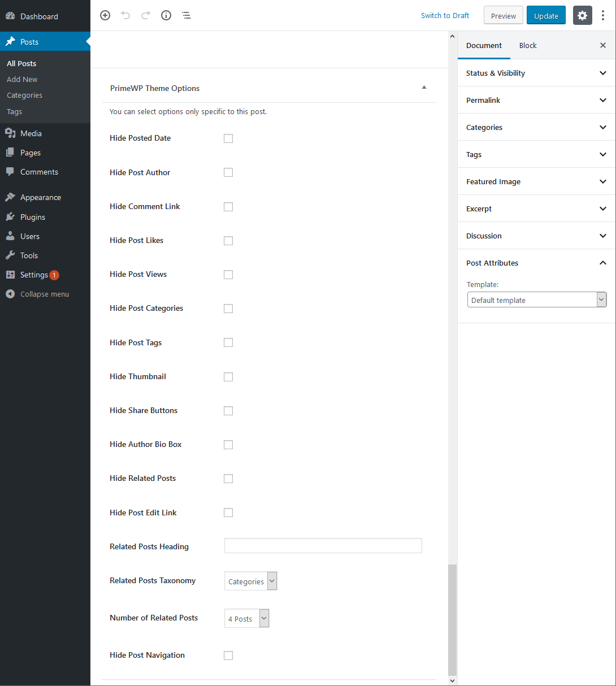Viewport: 616px width, 686px height.
Task: Click the Dashboard gauge icon
Action: click(x=10, y=16)
